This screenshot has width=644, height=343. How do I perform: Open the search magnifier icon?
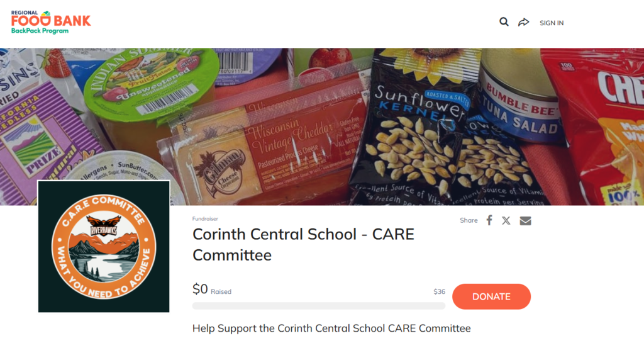[x=504, y=22]
